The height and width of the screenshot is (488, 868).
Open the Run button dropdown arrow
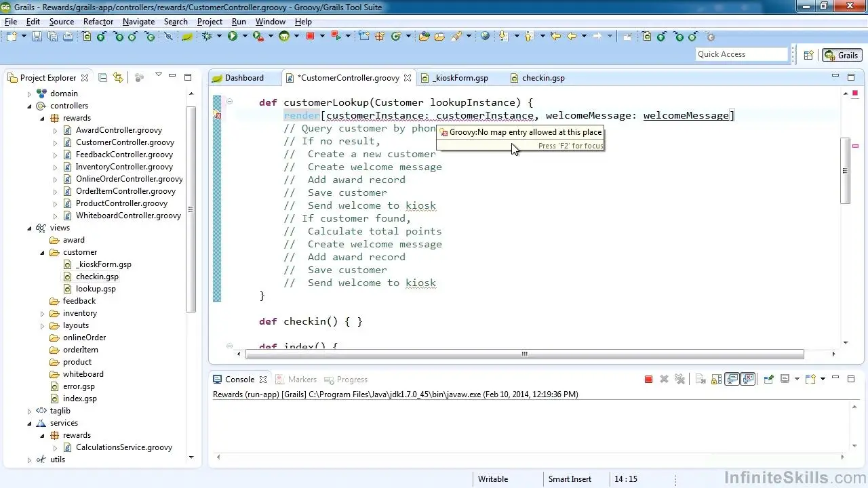pyautogui.click(x=245, y=37)
